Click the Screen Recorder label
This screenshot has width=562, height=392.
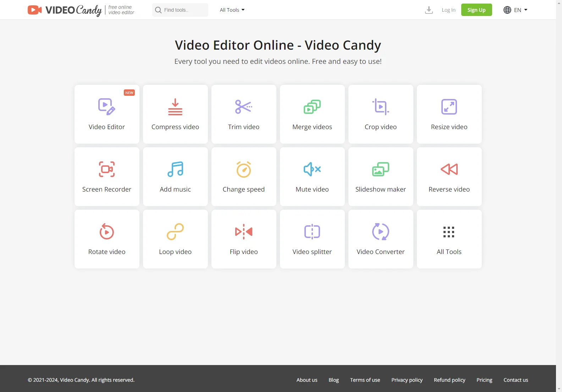click(107, 189)
